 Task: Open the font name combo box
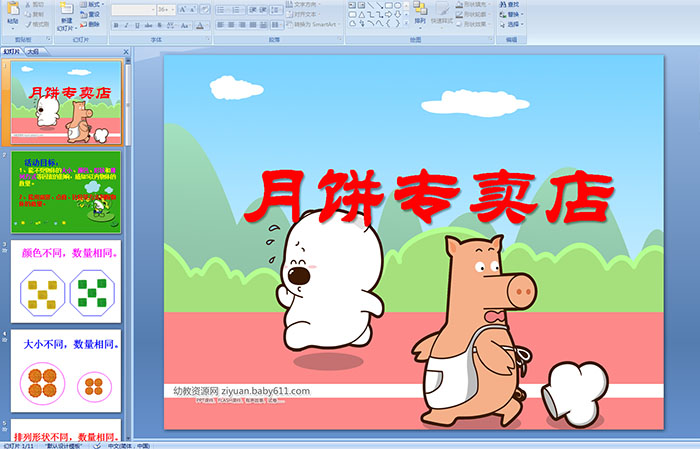(133, 10)
